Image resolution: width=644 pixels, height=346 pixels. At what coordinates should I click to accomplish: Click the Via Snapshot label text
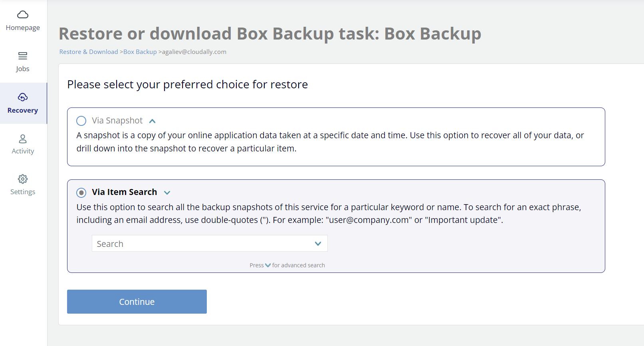(x=117, y=121)
